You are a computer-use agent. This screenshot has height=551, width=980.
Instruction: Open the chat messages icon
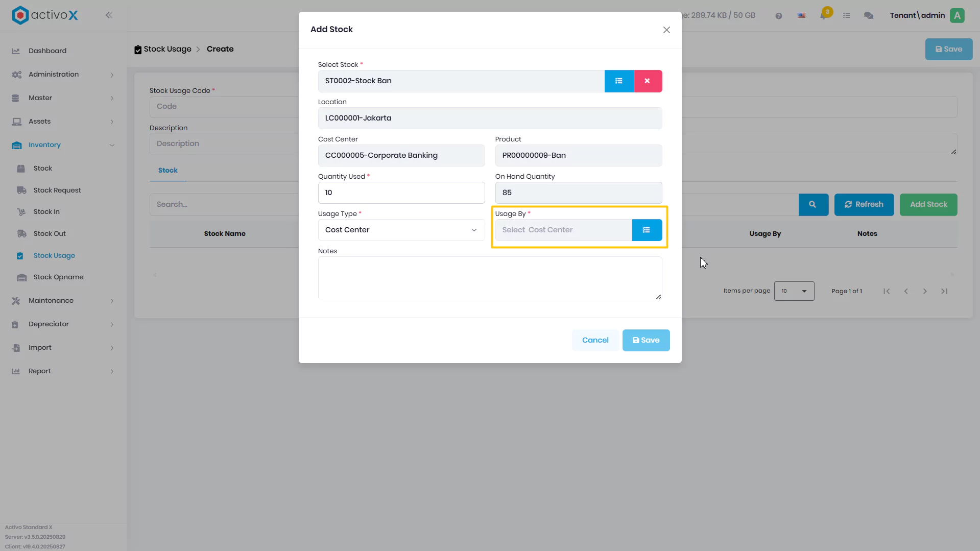click(868, 16)
